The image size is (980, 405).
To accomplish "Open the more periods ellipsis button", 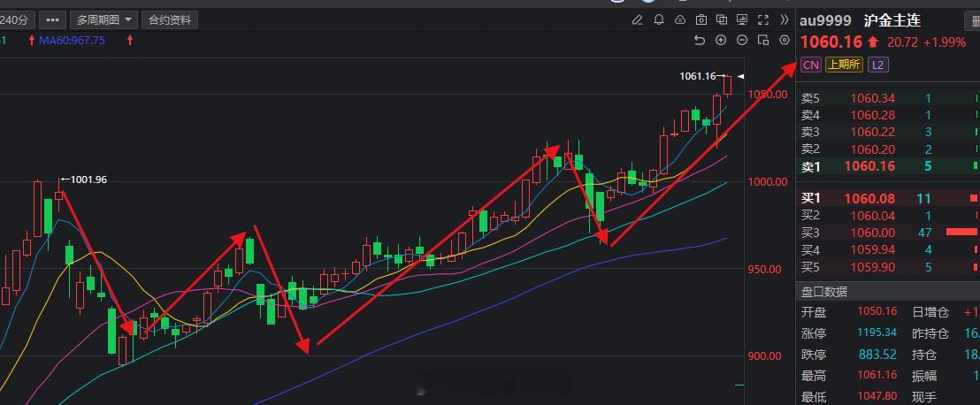I will (x=52, y=20).
